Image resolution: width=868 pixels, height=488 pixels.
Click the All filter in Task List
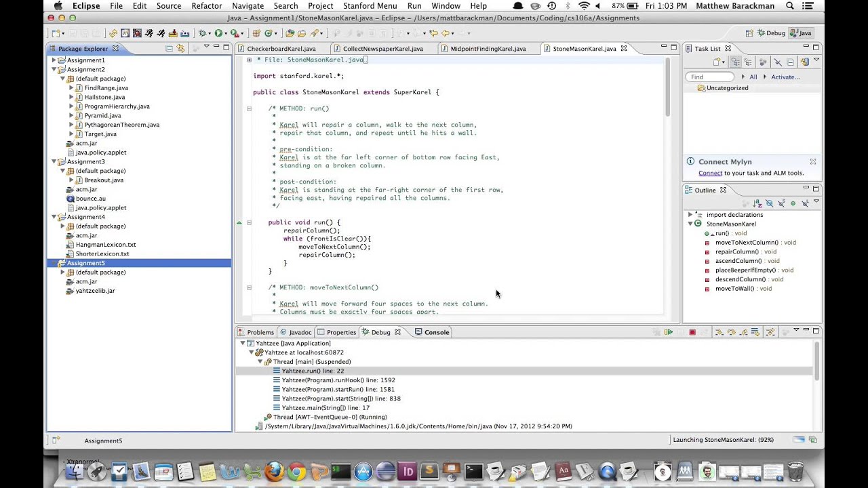[x=753, y=77]
